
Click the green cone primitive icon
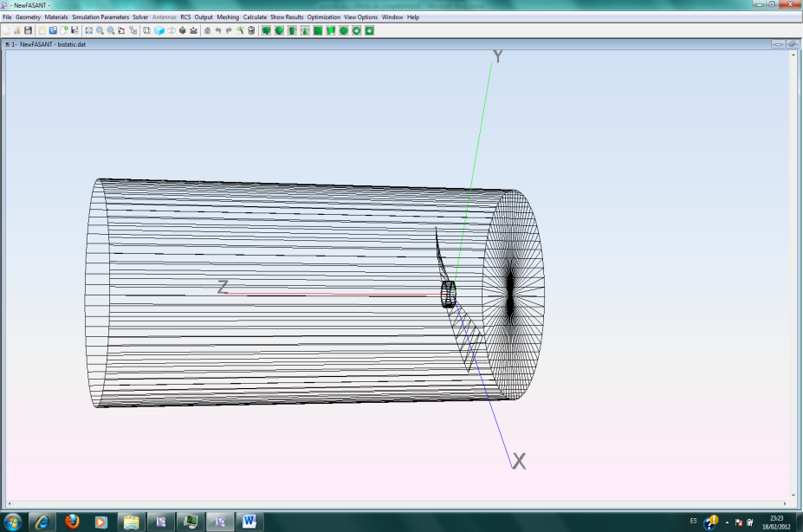(305, 30)
